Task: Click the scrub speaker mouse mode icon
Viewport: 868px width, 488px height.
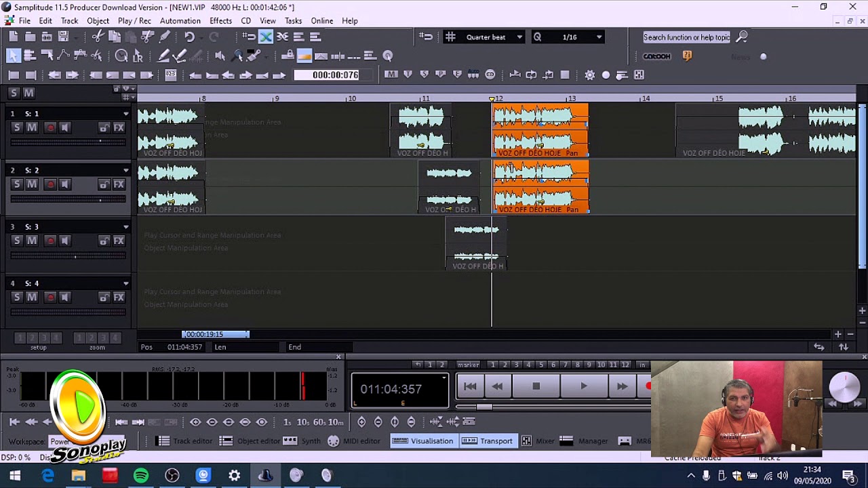Action: tap(220, 56)
